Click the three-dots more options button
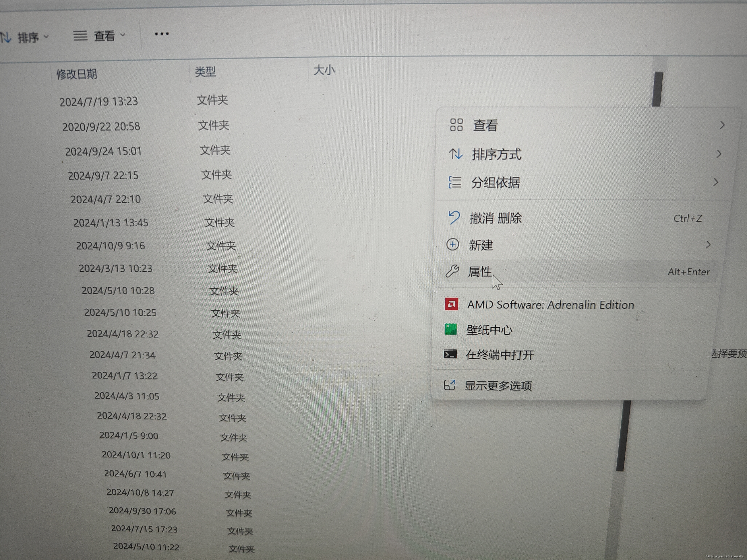 coord(162,34)
